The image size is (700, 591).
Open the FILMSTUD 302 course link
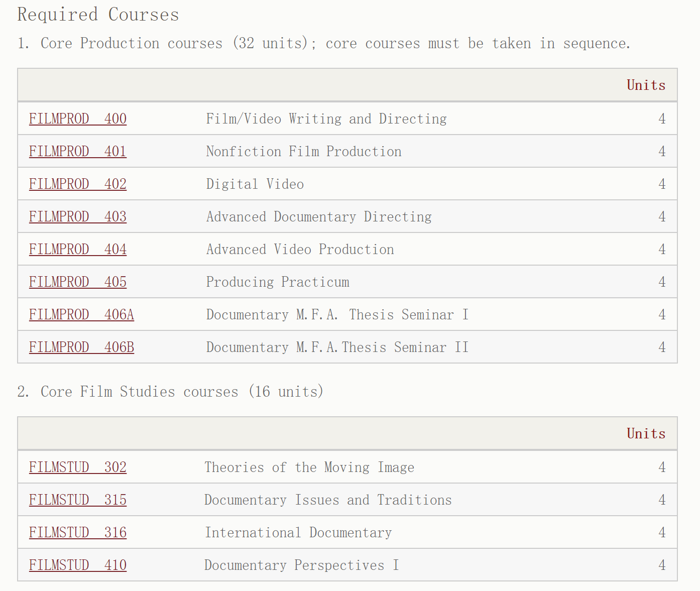[78, 467]
